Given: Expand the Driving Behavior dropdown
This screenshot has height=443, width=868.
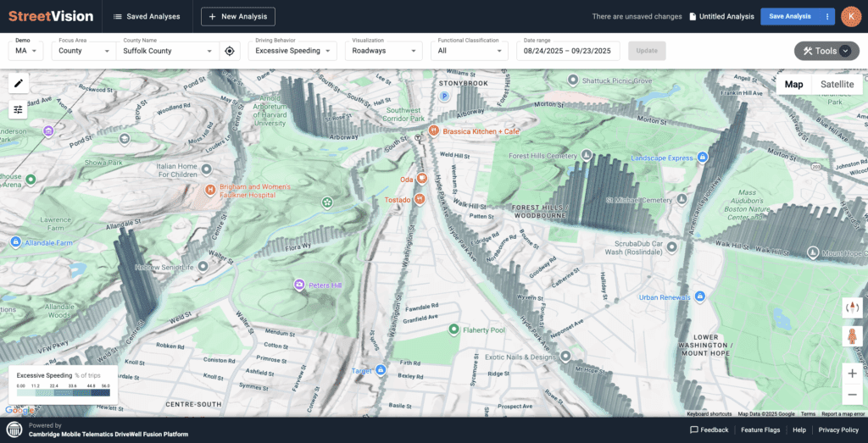Looking at the screenshot, I should 292,51.
